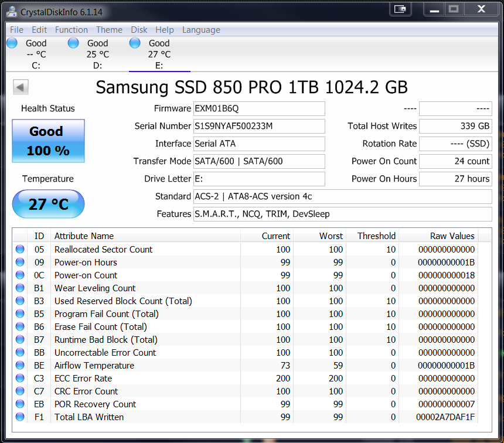Click the previous disk arrow button
This screenshot has height=443, width=504.
pyautogui.click(x=21, y=87)
